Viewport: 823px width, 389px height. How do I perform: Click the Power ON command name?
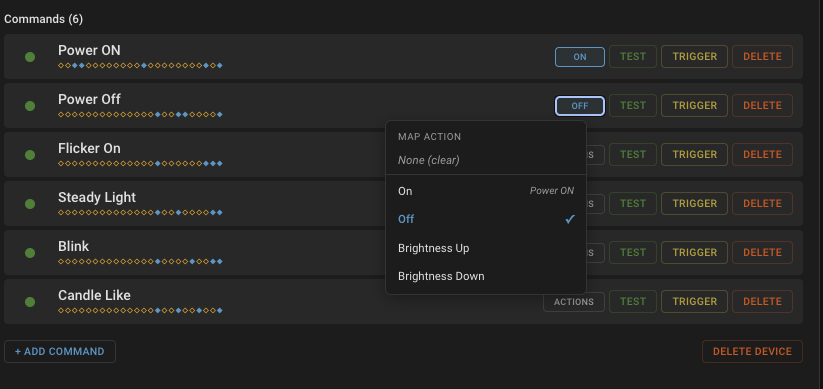point(89,50)
